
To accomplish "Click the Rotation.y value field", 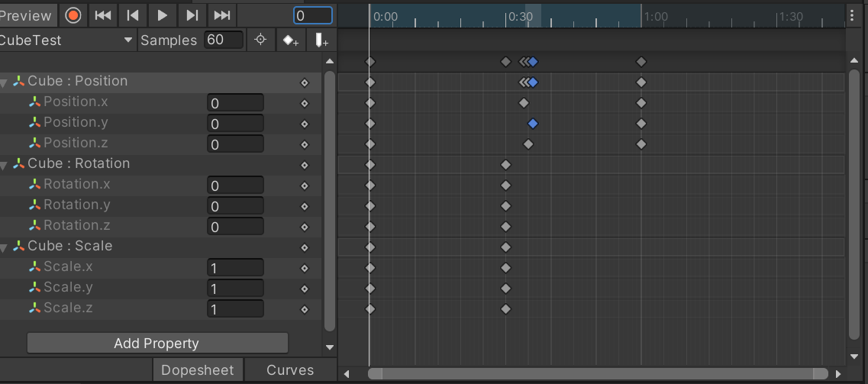I will [235, 206].
